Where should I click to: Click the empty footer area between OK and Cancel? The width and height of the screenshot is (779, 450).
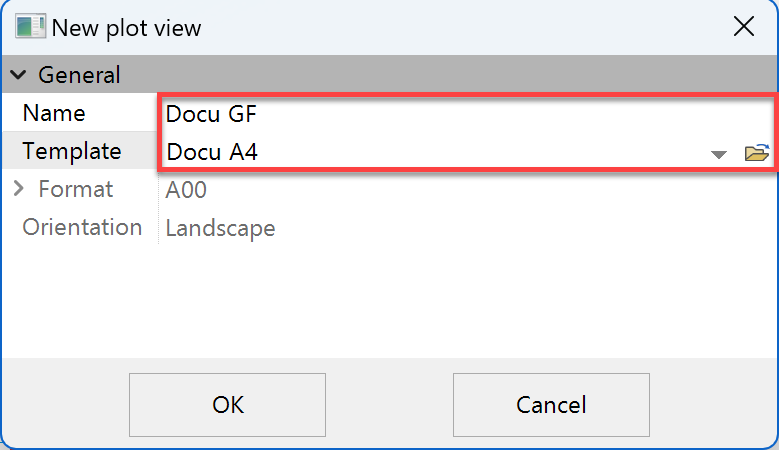(389, 405)
